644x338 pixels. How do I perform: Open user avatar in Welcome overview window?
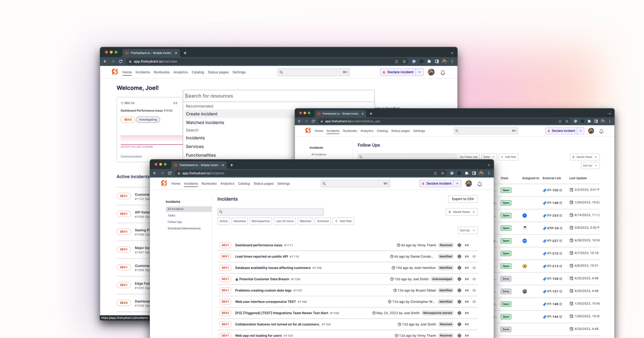point(431,72)
